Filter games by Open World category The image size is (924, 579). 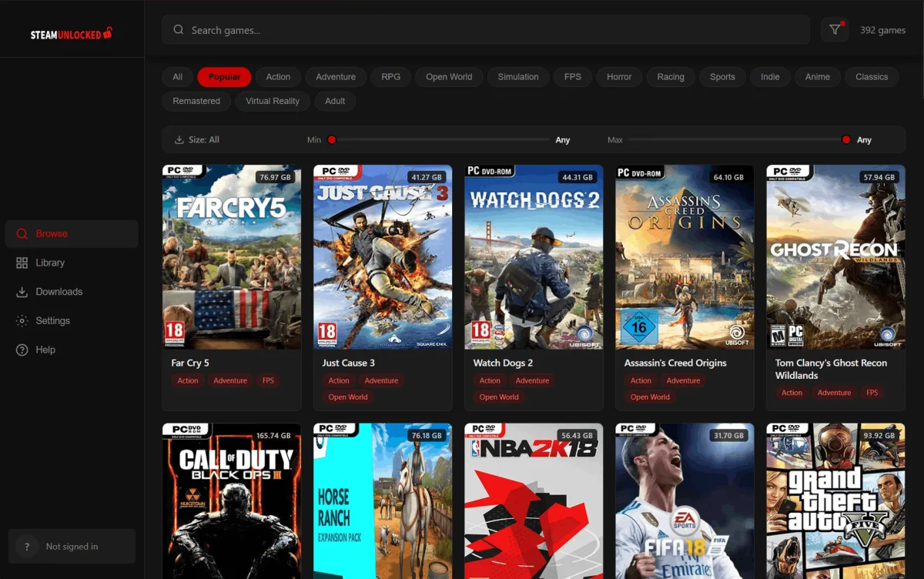[449, 77]
